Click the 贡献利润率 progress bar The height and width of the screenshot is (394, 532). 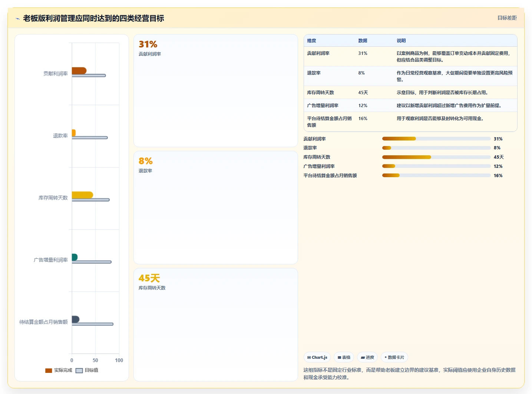436,139
